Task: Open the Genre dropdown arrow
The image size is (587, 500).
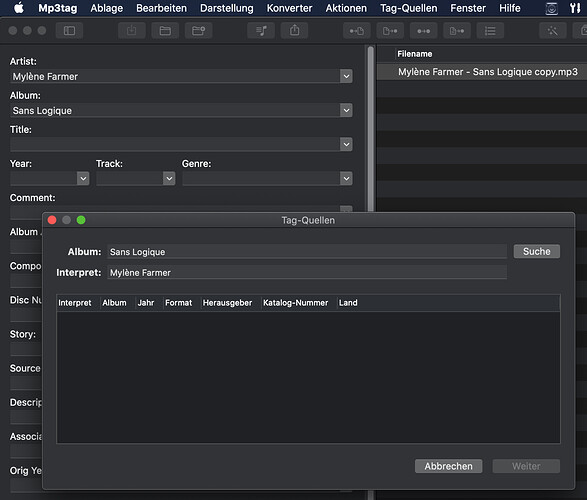Action: [x=346, y=179]
